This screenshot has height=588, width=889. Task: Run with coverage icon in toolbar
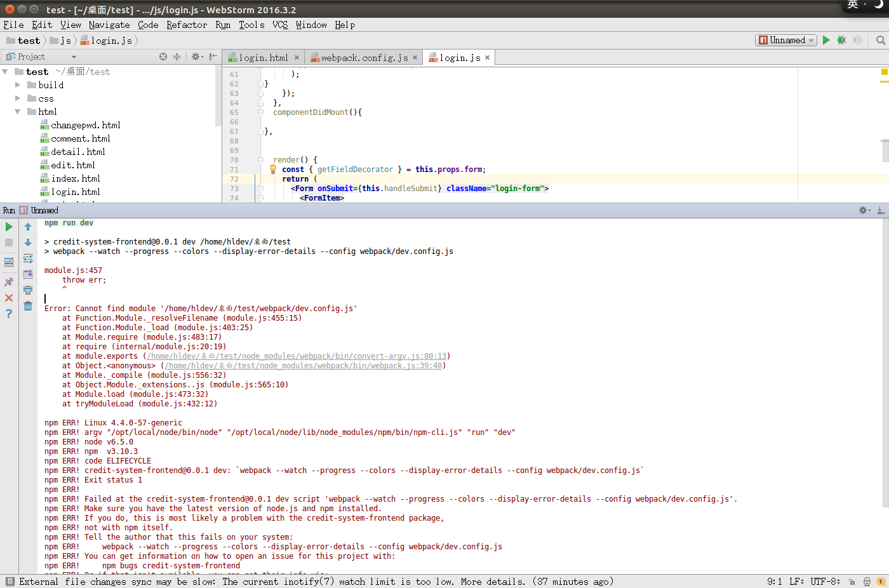click(858, 40)
